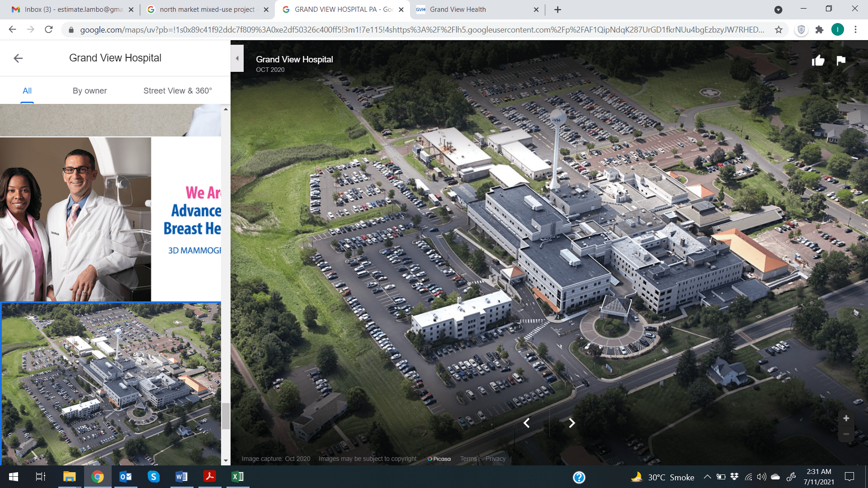Screen dimensions: 868x488
Task: Collapse the photo list sidebar
Action: point(237,58)
